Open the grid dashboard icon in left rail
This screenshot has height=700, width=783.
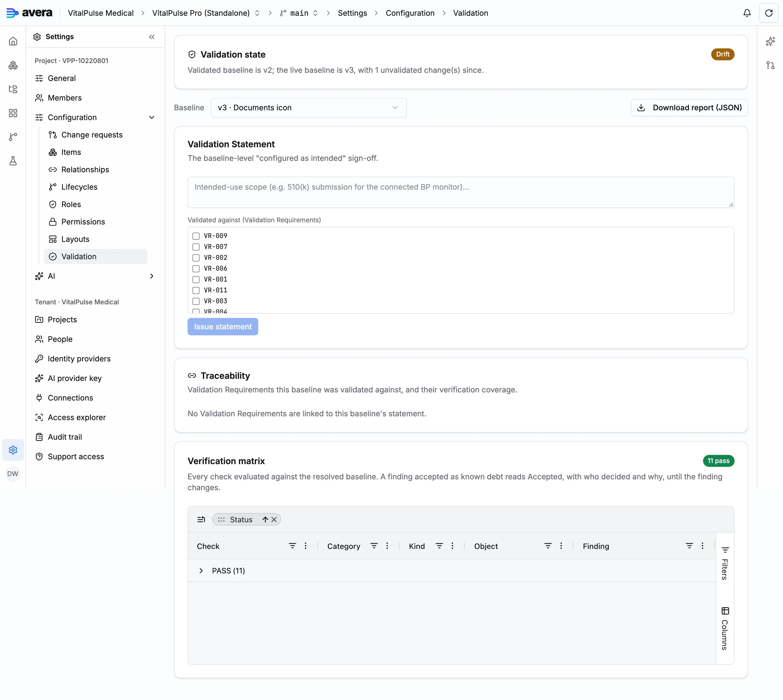(x=13, y=113)
